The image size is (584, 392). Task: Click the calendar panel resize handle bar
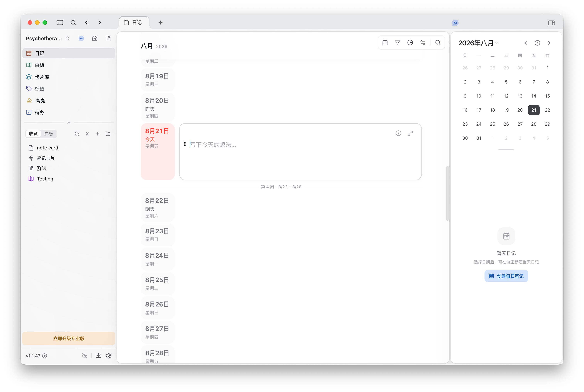[x=506, y=150]
